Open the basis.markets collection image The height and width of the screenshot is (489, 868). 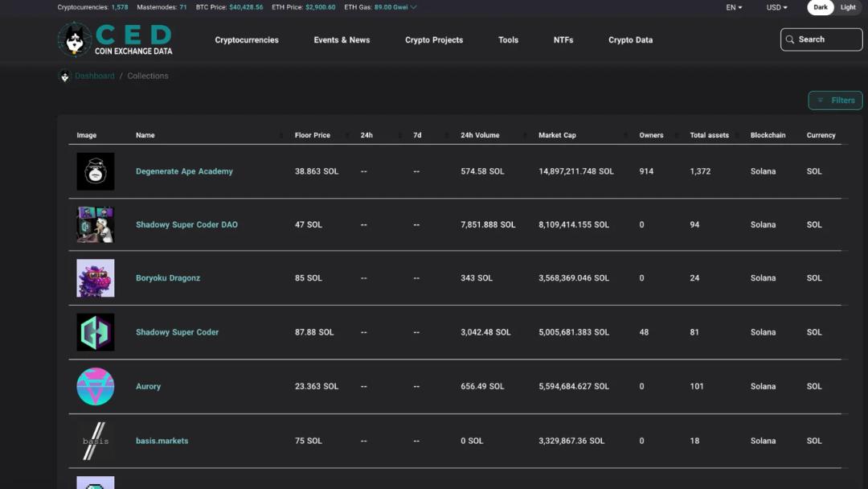point(95,441)
